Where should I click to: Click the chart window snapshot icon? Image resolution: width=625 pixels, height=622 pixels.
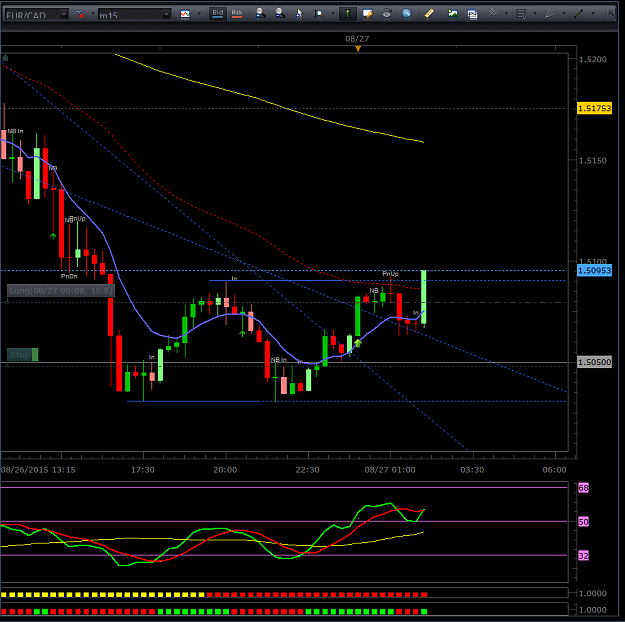coord(472,14)
